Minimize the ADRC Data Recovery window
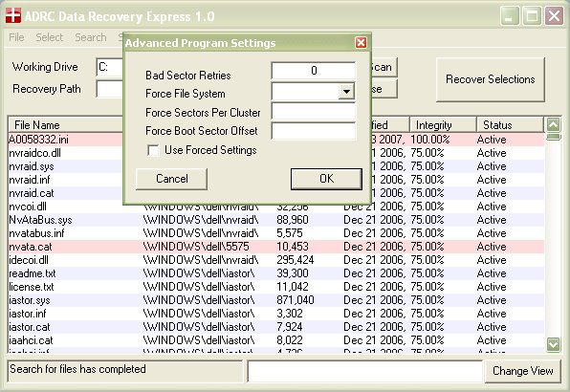 (510, 16)
